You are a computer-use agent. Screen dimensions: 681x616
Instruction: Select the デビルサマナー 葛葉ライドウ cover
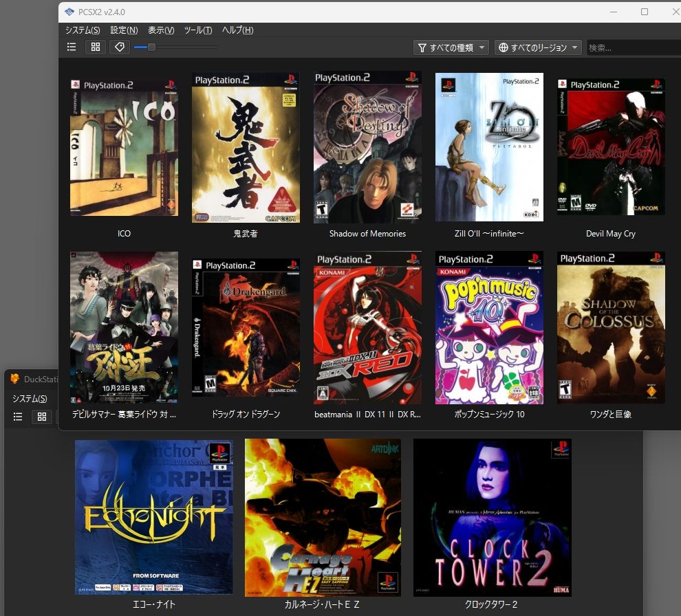pos(124,328)
